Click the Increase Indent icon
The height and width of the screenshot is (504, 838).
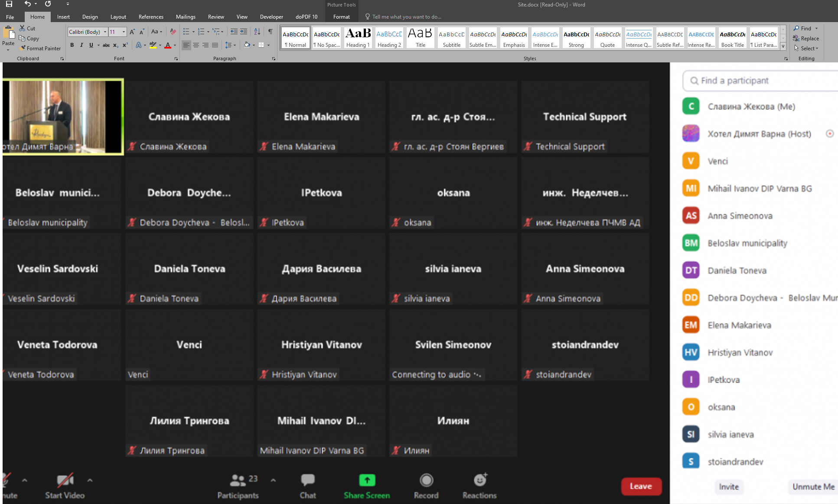(x=244, y=32)
